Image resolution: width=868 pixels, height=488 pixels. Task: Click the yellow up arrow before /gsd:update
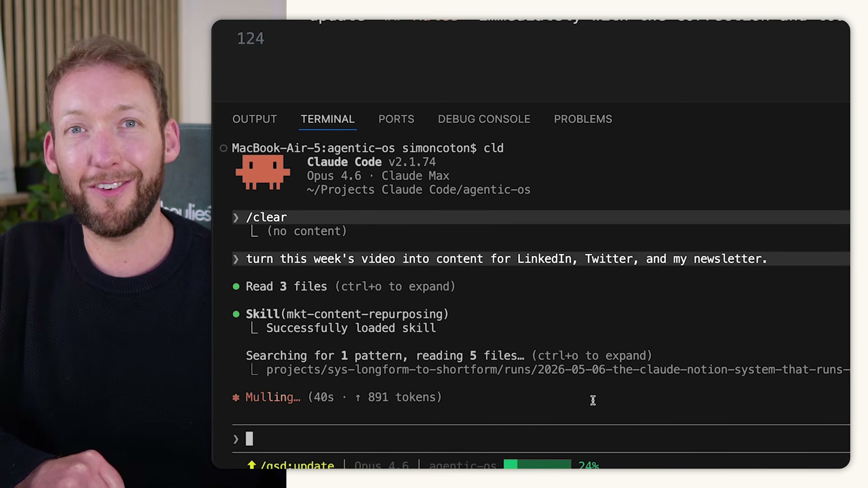252,465
